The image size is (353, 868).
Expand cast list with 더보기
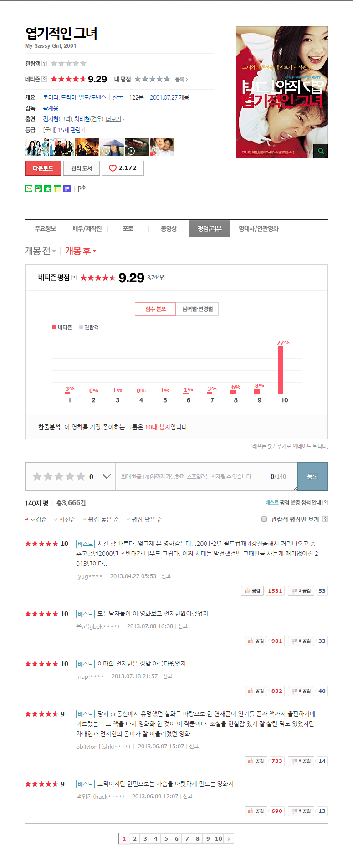point(114,119)
